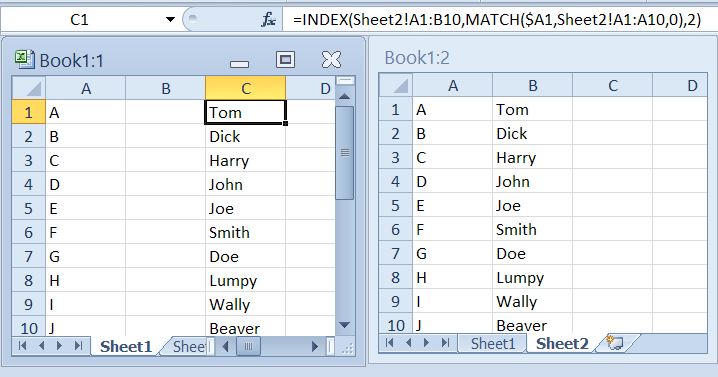This screenshot has width=718, height=377.
Task: Click into the formula bar INDEX formula
Action: click(497, 20)
